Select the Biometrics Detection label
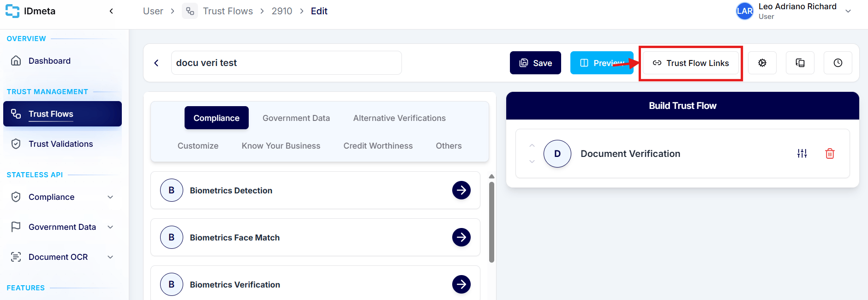The image size is (868, 300). (231, 191)
